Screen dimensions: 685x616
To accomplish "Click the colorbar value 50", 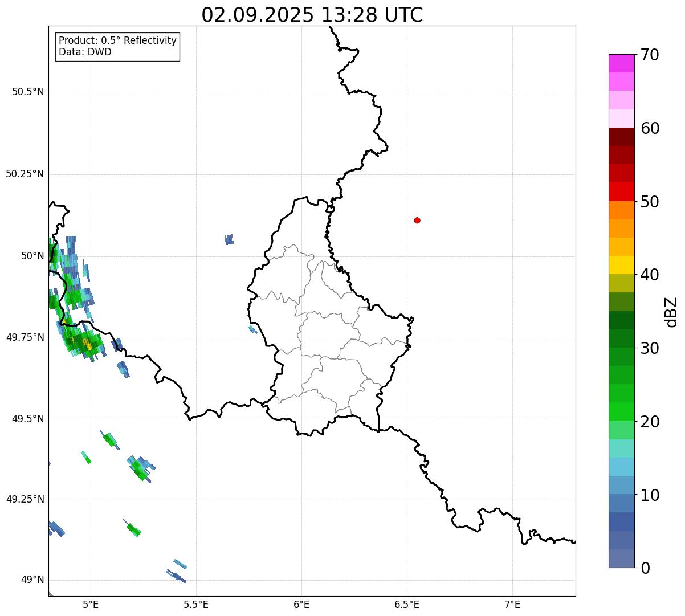I will [650, 202].
